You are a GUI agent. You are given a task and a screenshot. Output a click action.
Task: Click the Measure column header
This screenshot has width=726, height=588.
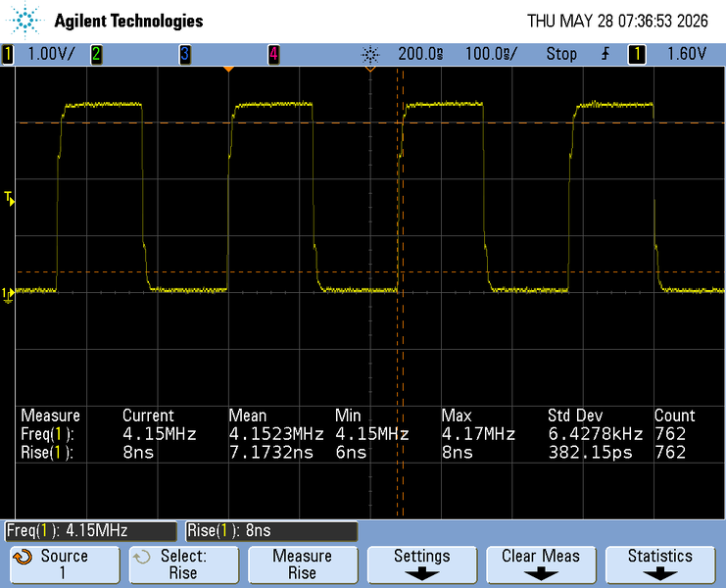51,416
